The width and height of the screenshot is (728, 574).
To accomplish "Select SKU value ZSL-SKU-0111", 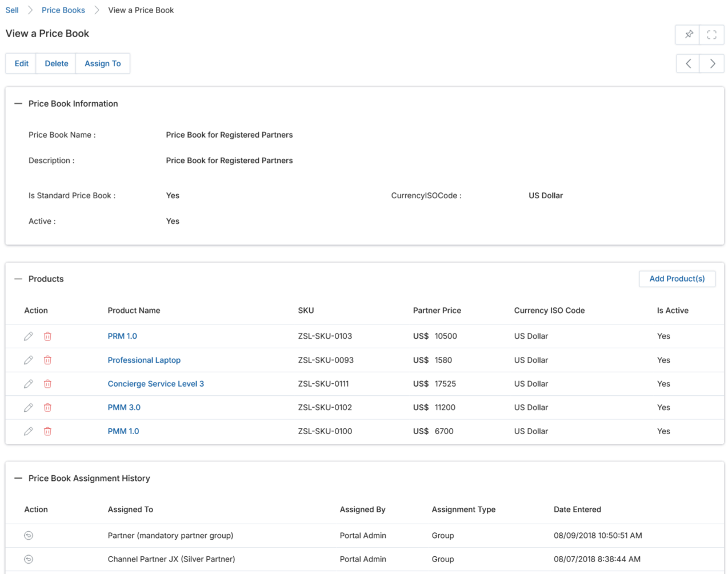I will pyautogui.click(x=323, y=384).
